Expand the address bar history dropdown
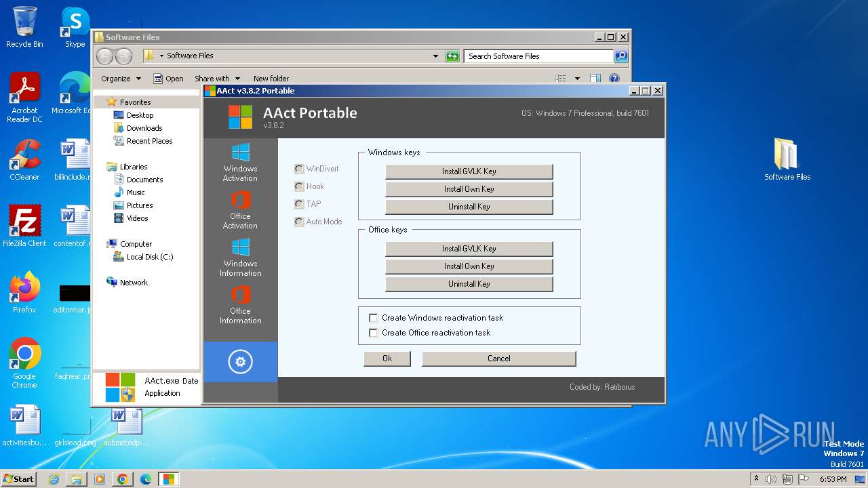Viewport: 868px width, 488px height. pyautogui.click(x=435, y=56)
